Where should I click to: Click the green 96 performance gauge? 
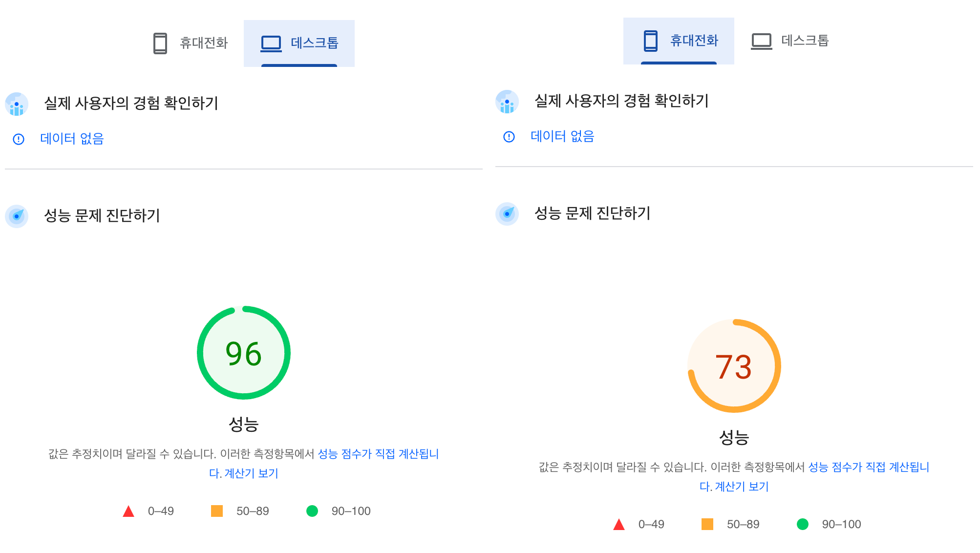(x=243, y=352)
